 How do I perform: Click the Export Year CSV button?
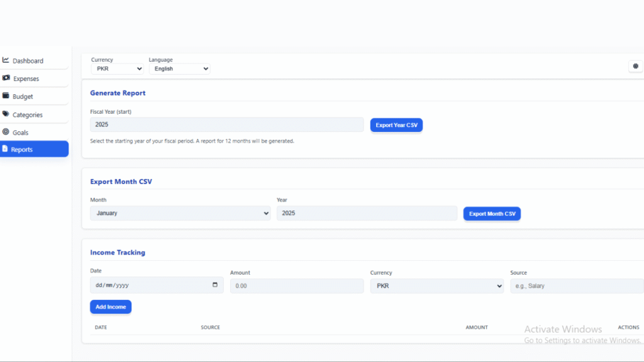coord(396,124)
